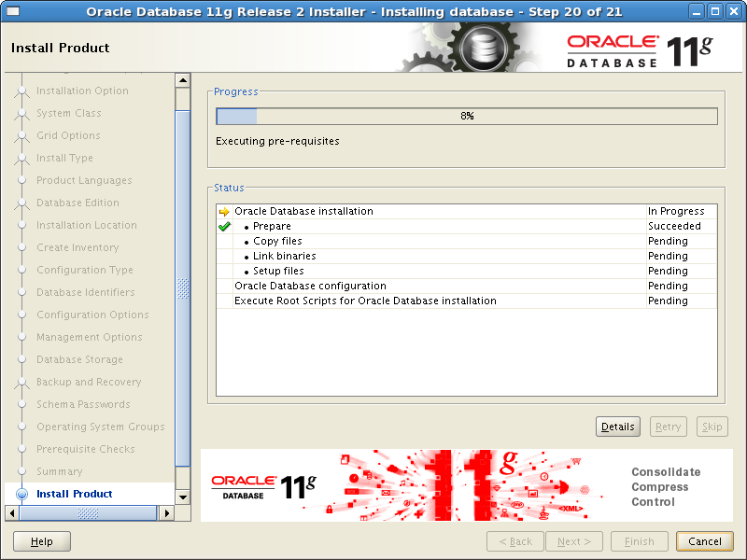
Task: Select Configuration Options step
Action: pyautogui.click(x=92, y=315)
